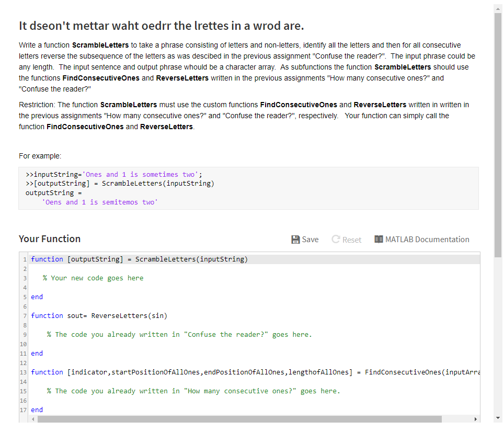Screen dimensions: 504x432
Task: Click the vertical scrollbar up arrow
Action: (x=498, y=8)
